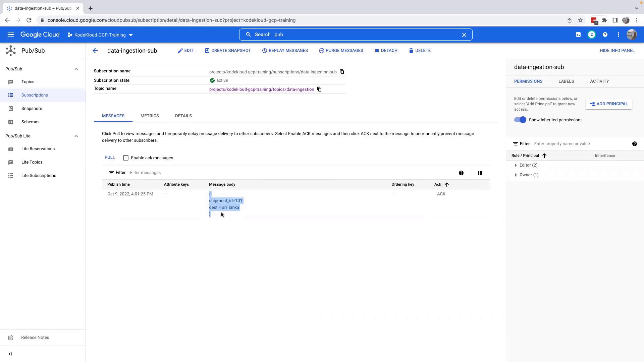Expand the Owner (1) role row
Screen dimensions: 644x362
(516, 175)
